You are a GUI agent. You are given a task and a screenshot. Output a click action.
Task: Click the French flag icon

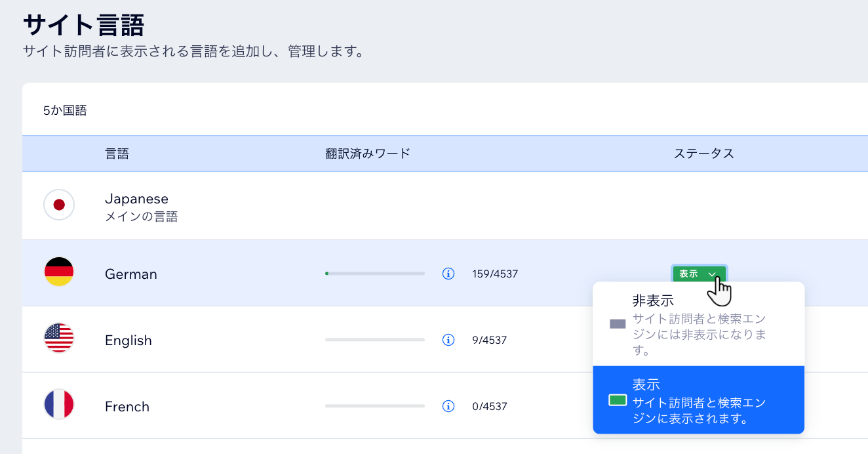point(59,404)
